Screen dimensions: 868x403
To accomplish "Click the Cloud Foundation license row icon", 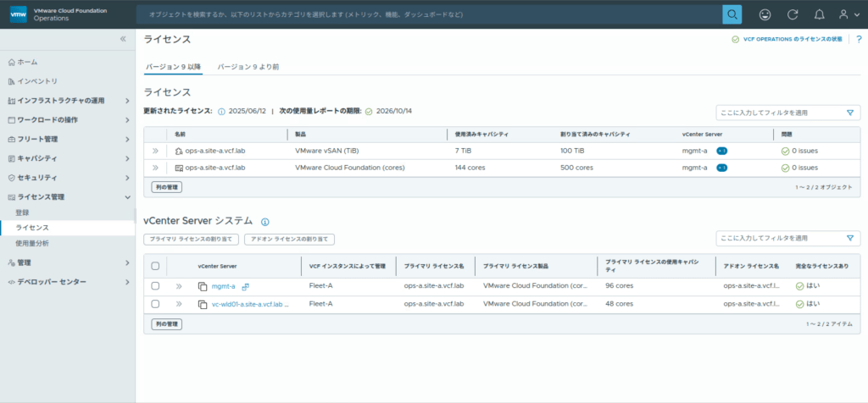I will 179,168.
